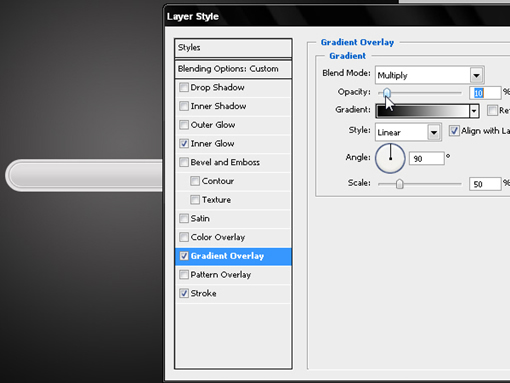The height and width of the screenshot is (383, 510).
Task: Click the rounded button shape on canvas
Action: 84,175
